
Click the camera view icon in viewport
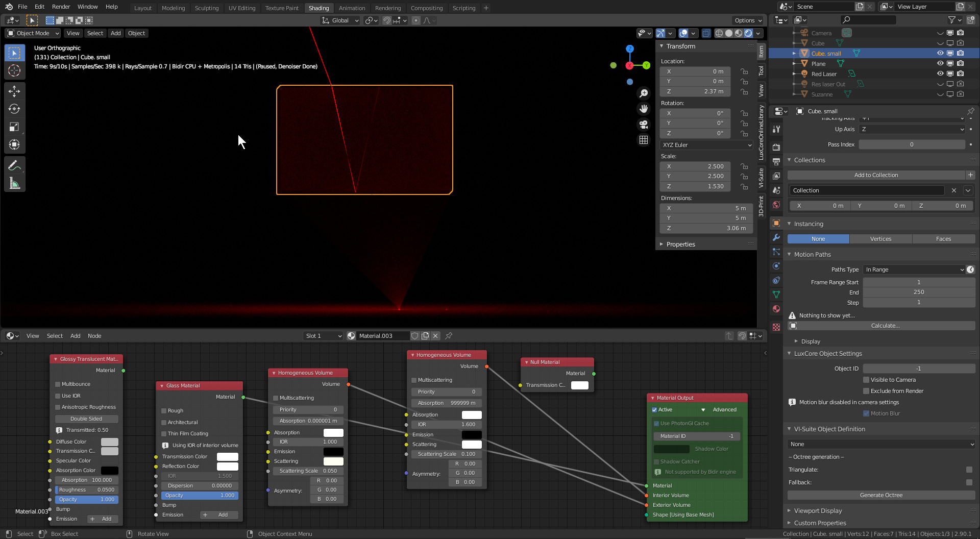click(644, 124)
